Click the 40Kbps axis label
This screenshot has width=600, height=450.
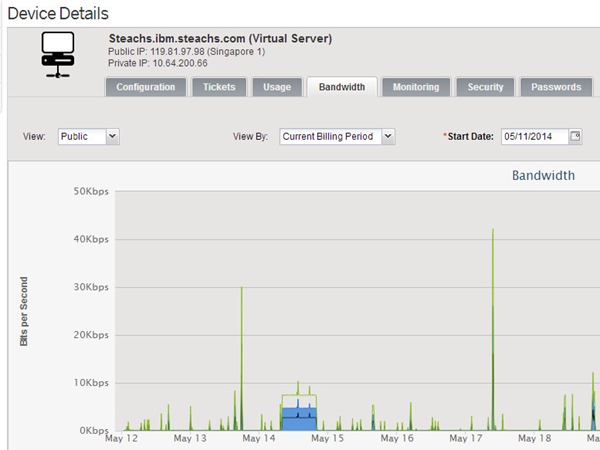[91, 239]
